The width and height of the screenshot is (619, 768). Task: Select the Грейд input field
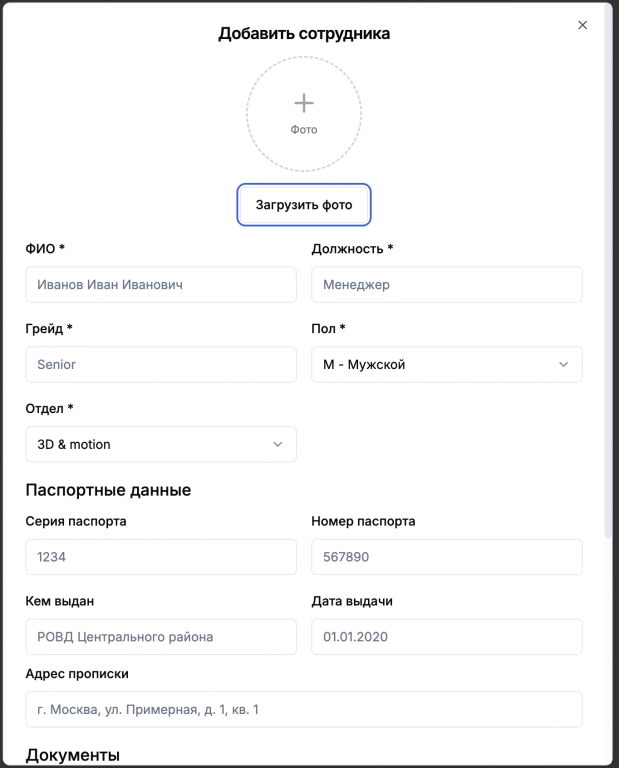tap(161, 365)
